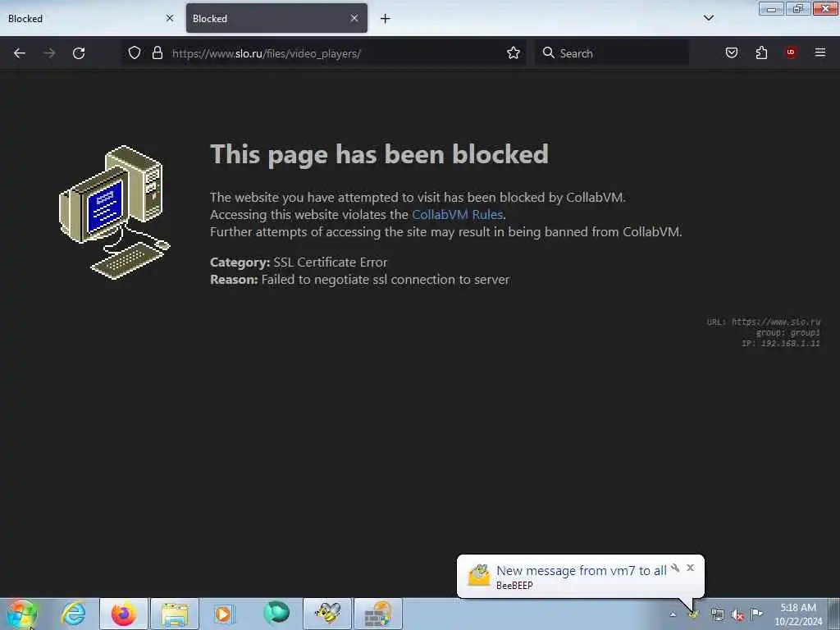Open the Firefox hamburger menu
Image resolution: width=840 pixels, height=630 pixels.
tap(820, 52)
